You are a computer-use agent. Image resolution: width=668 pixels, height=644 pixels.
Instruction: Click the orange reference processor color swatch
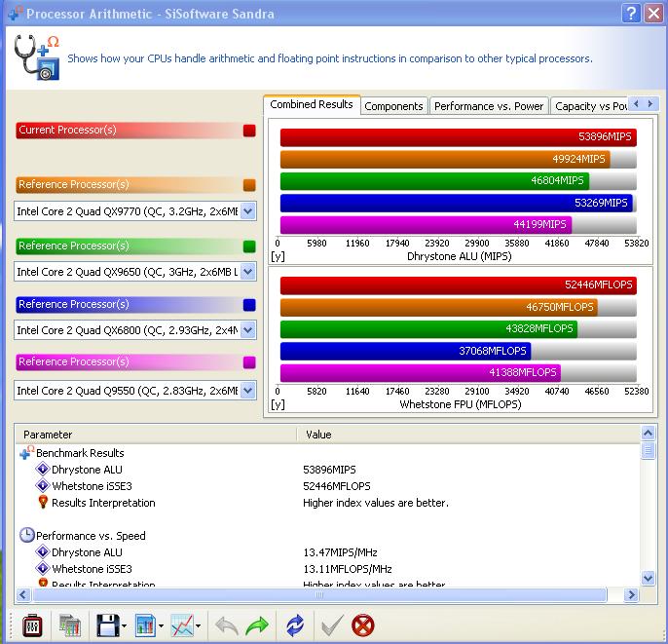[x=249, y=185]
